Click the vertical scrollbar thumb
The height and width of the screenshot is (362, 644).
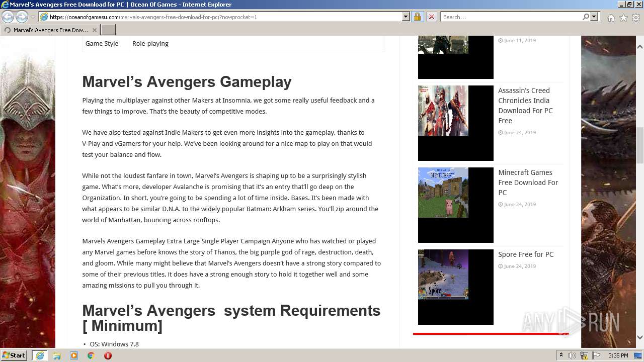tap(640, 146)
